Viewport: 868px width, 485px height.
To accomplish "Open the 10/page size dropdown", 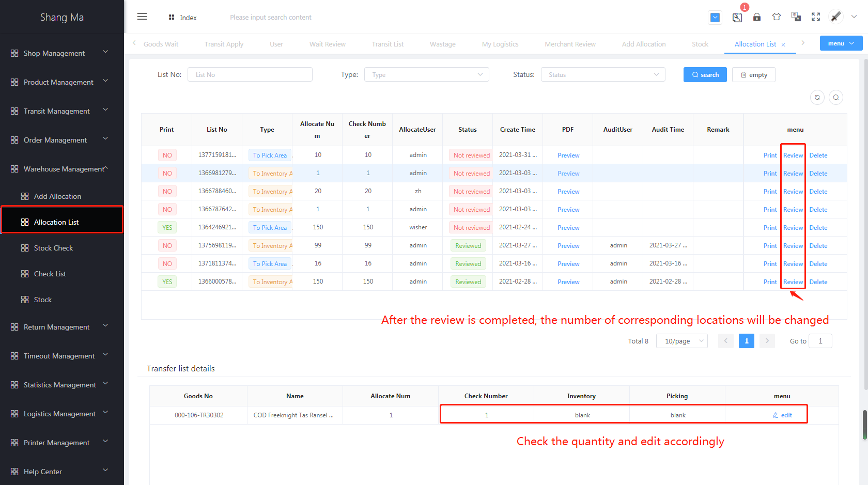I will pos(682,341).
